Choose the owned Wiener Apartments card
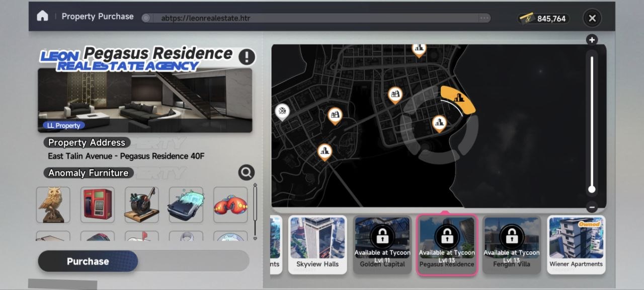Image resolution: width=644 pixels, height=290 pixels. click(576, 245)
